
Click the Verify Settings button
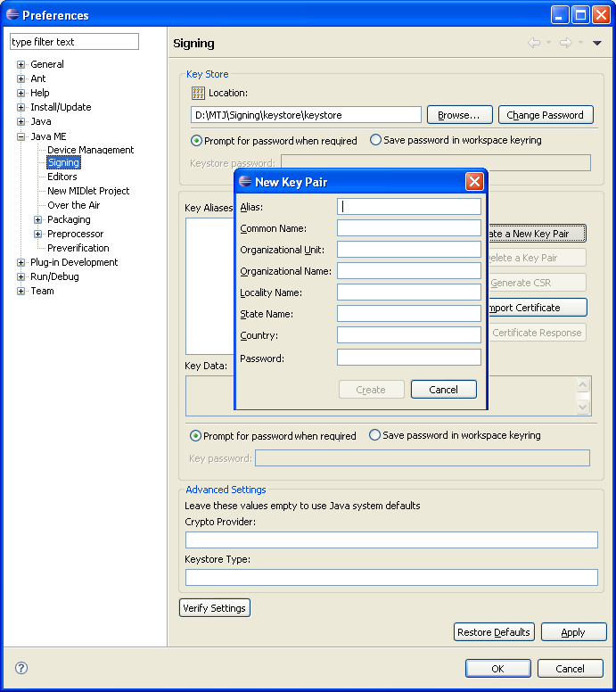tap(215, 608)
